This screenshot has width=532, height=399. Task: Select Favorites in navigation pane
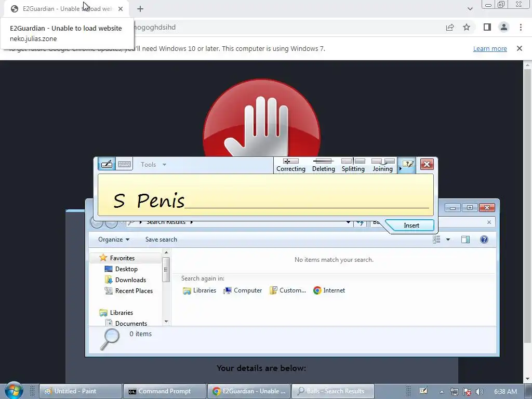tap(122, 258)
